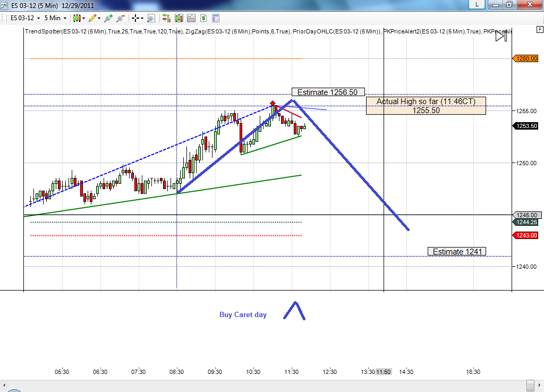The image size is (544, 392).
Task: Click the zoom in magnifier icon
Action: pos(108,18)
